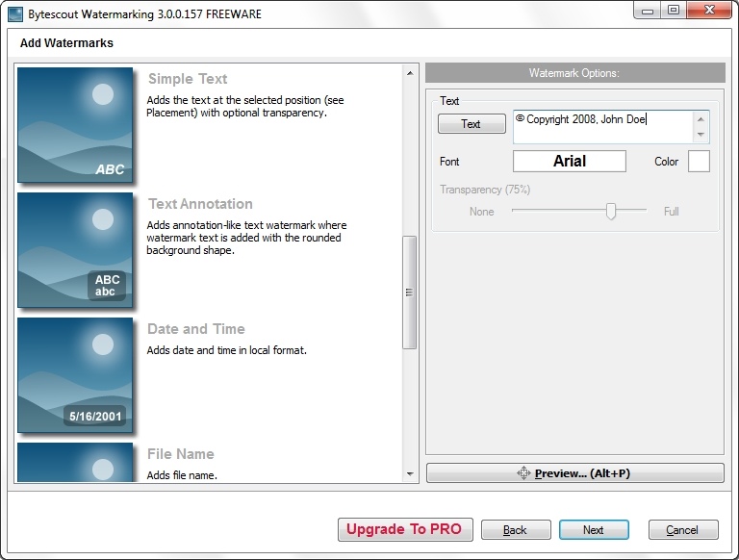Viewport: 739px width, 560px height.
Task: Click the Text macro button
Action: 471,124
